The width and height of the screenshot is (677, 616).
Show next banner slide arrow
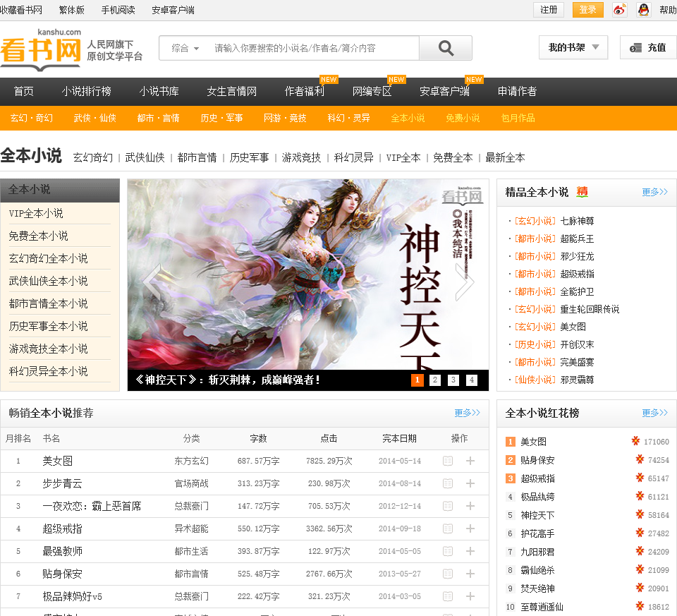pos(465,282)
